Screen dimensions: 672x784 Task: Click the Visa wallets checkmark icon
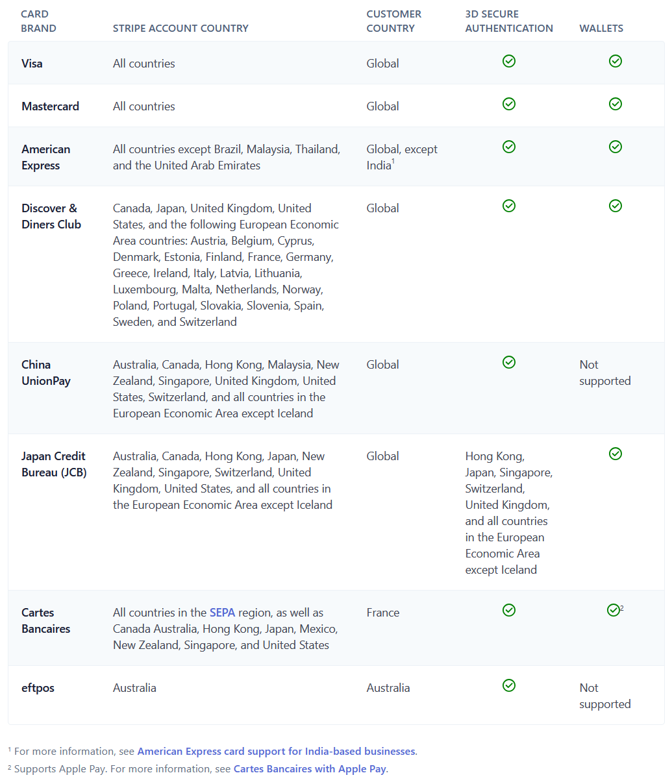(x=616, y=61)
